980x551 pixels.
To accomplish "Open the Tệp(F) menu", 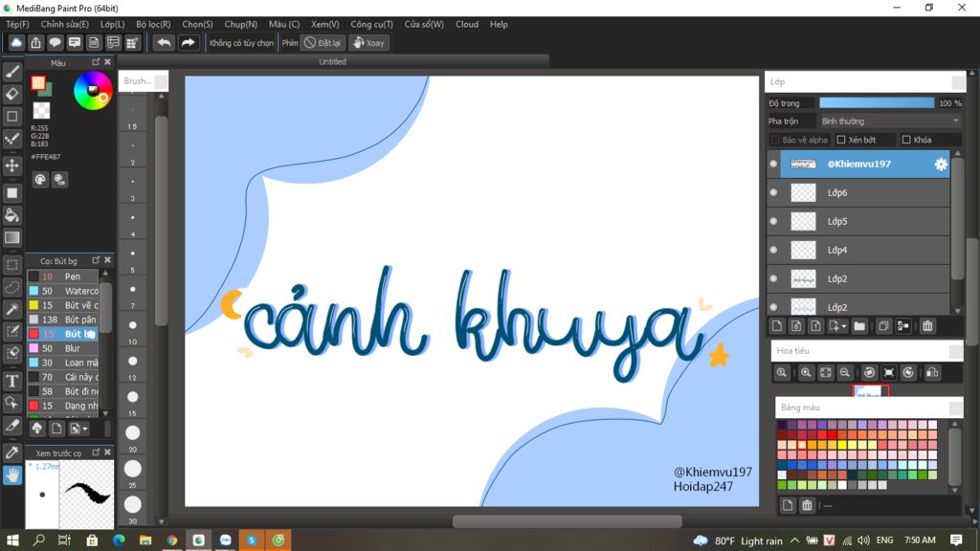I will (17, 24).
